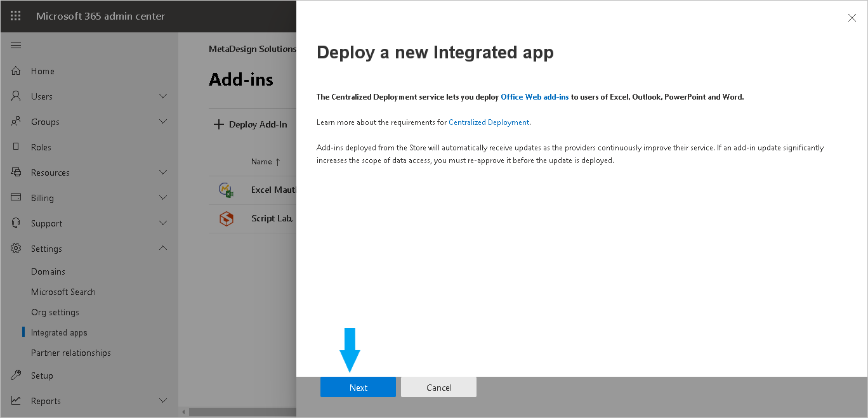Open the Integrated apps page
Screen dimensions: 868x418
click(x=59, y=332)
